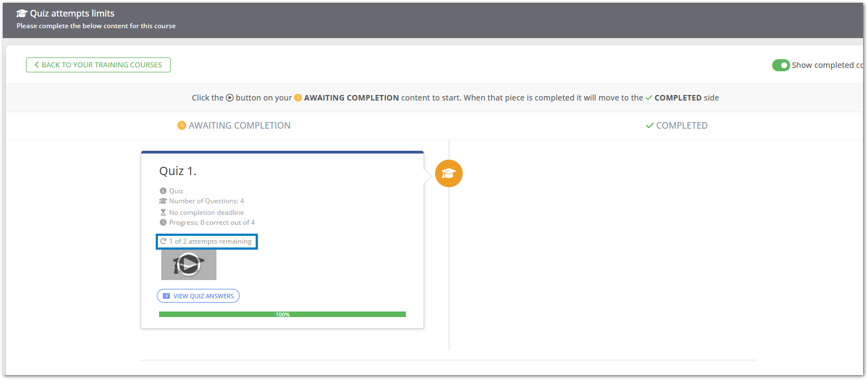868x380 pixels.
Task: Click the 1 of 2 attempts remaining label
Action: click(210, 241)
